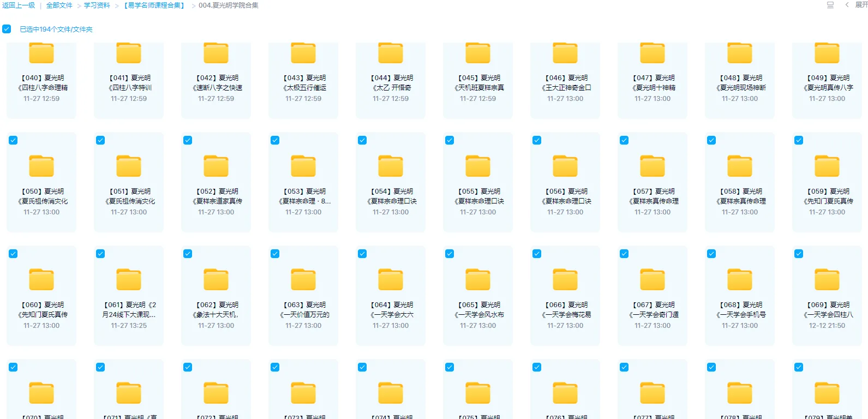The width and height of the screenshot is (868, 419).
Task: Open folder icon for [051] 夏光明
Action: (129, 166)
